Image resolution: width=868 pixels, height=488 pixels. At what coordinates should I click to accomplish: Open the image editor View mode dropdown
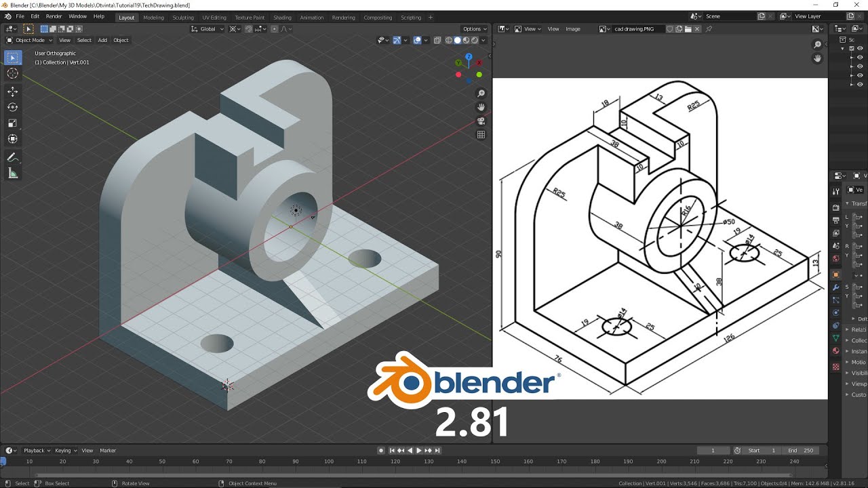528,29
